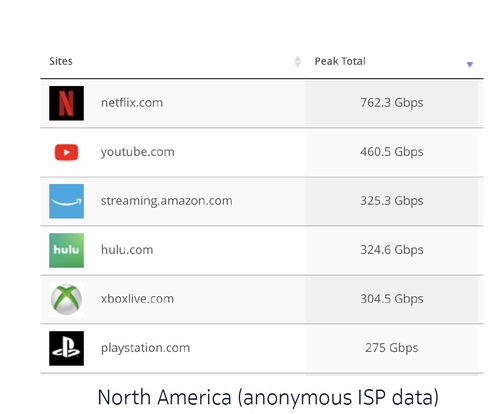
Task: Click the YouTube play logo icon
Action: coord(66,152)
